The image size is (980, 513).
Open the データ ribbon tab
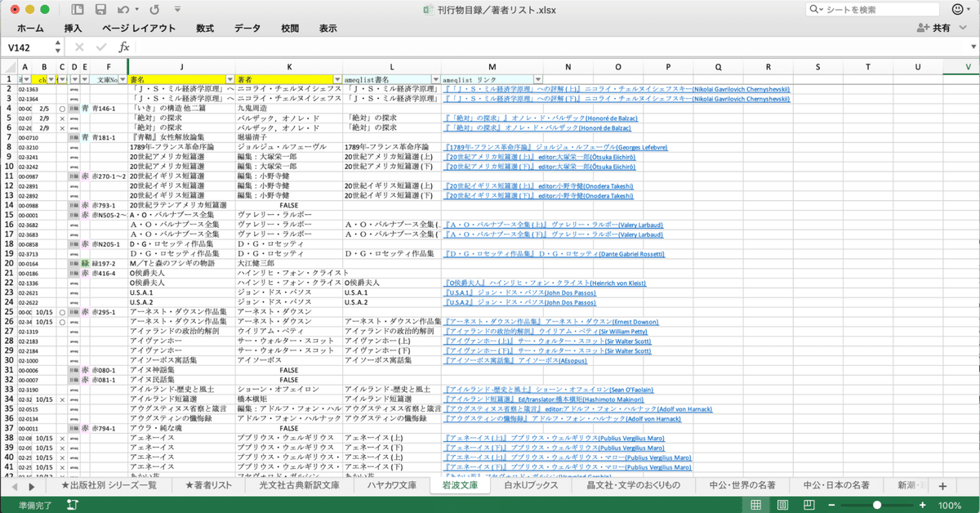click(x=247, y=28)
